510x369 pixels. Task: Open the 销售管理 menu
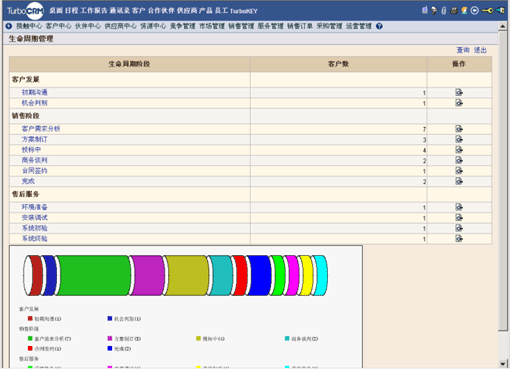(241, 26)
